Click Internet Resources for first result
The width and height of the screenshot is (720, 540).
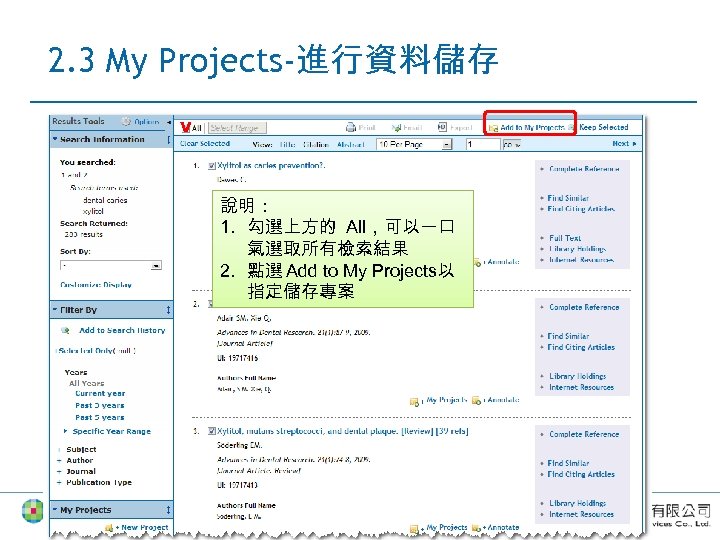pos(581,260)
